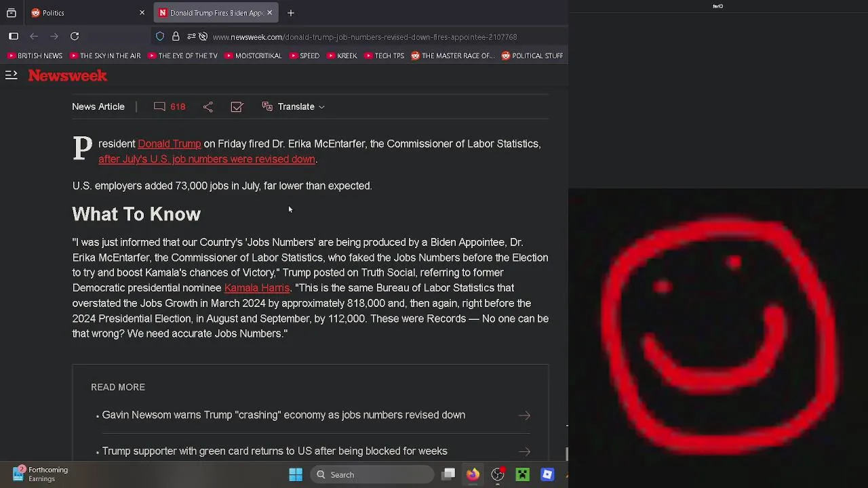Reload the current page
Viewport: 868px width, 488px height.
coord(75,37)
